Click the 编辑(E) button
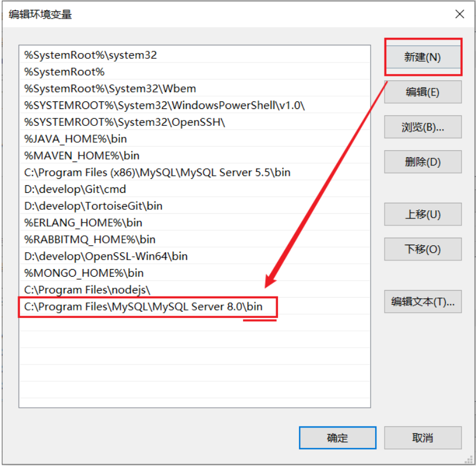The image size is (476, 466). [x=423, y=92]
